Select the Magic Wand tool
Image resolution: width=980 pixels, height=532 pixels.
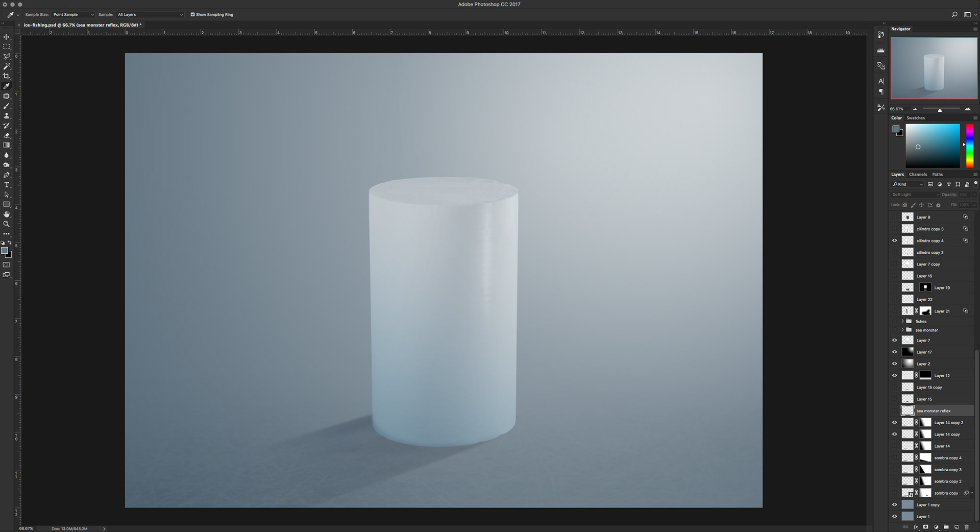7,66
